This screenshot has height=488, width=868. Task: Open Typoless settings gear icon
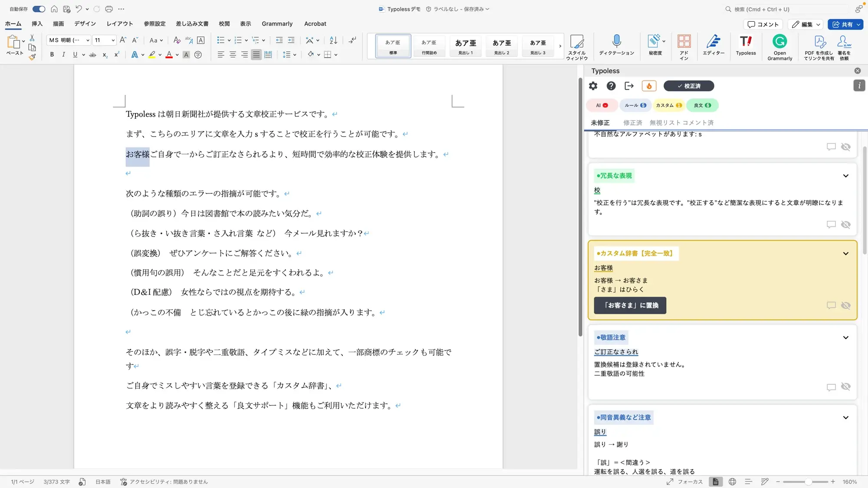click(593, 86)
